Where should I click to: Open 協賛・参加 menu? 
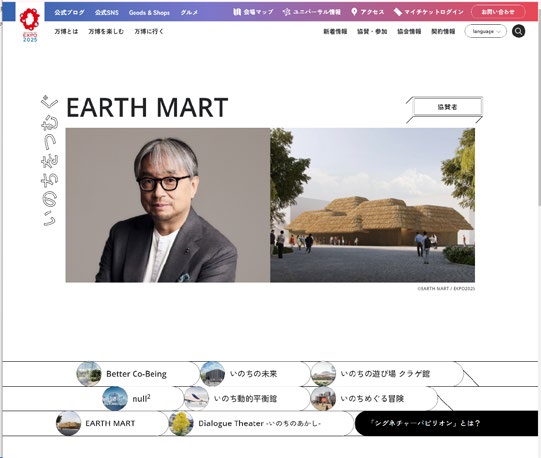pyautogui.click(x=372, y=31)
